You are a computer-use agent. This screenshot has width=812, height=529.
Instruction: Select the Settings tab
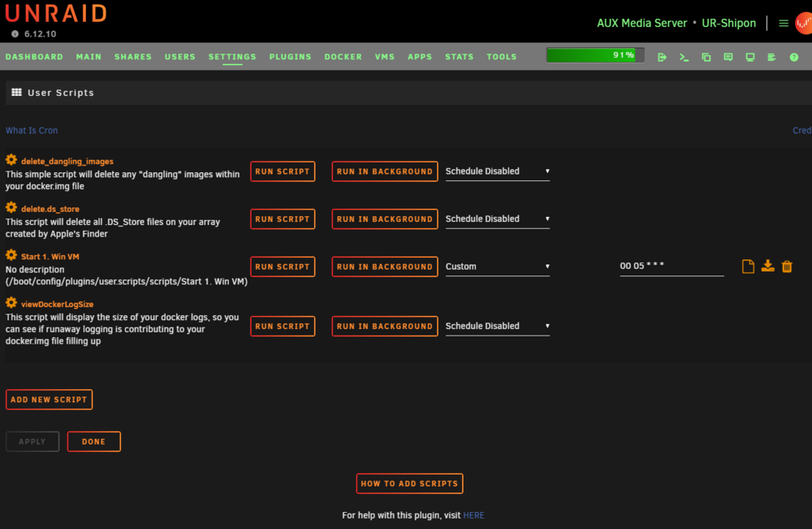point(232,57)
